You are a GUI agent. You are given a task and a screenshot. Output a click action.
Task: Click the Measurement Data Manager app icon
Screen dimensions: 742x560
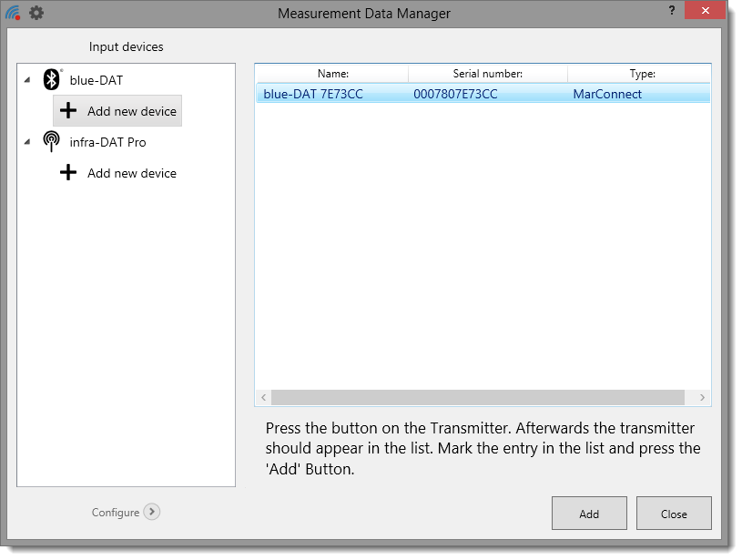click(x=13, y=14)
